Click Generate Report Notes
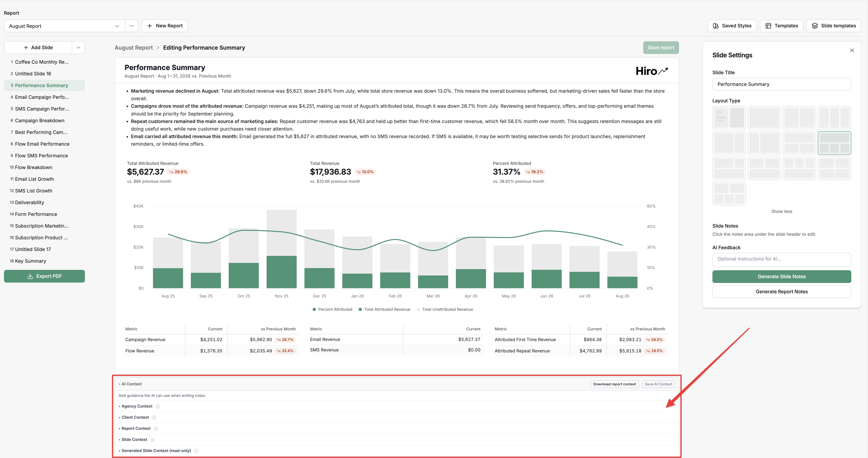This screenshot has width=868, height=458. tap(781, 292)
